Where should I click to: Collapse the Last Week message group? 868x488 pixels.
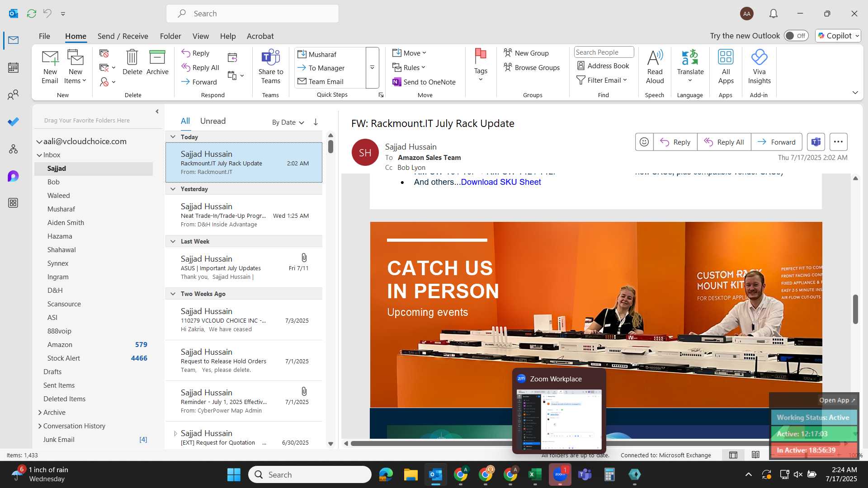(x=173, y=241)
